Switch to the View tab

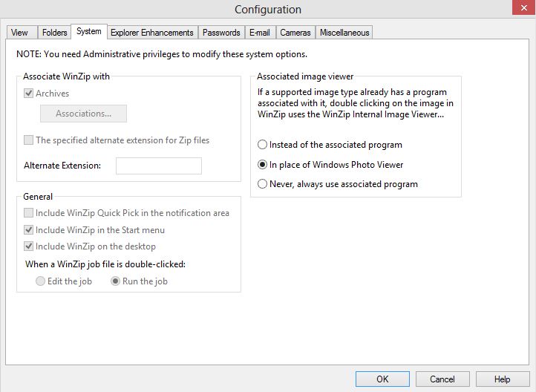[x=22, y=33]
